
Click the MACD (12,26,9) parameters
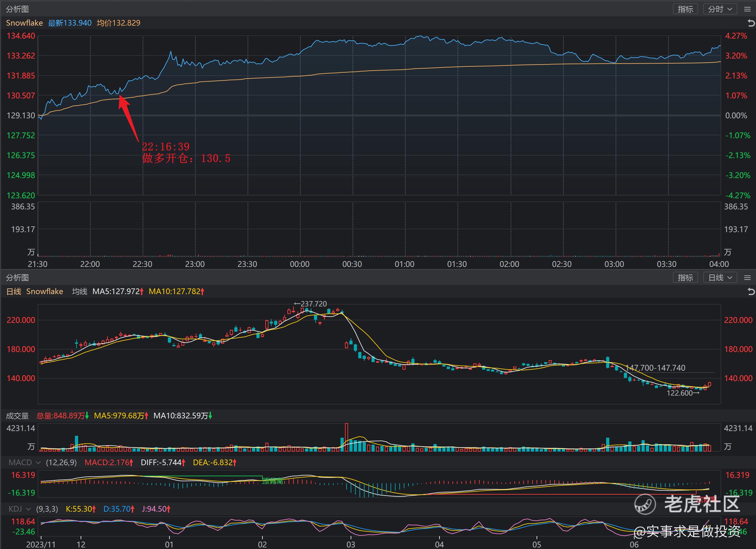point(61,463)
